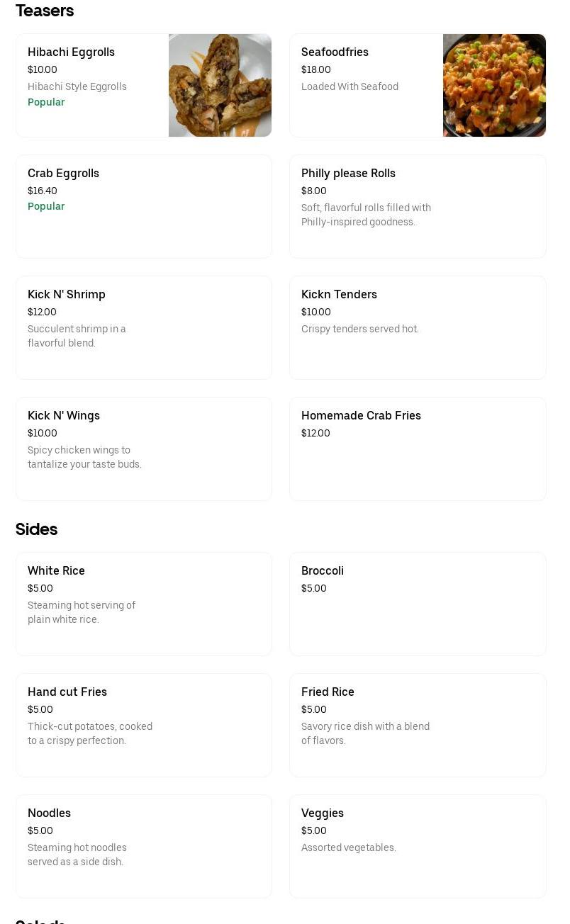The image size is (570, 924).
Task: Click the Popular tag on Crab Eggrolls
Action: coord(46,206)
